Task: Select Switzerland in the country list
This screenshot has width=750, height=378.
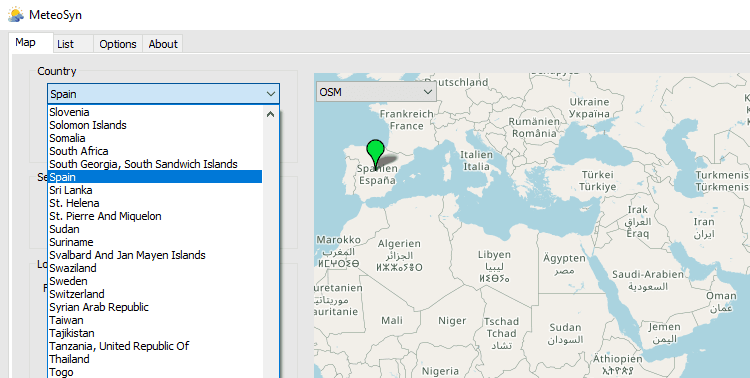Action: click(x=155, y=294)
